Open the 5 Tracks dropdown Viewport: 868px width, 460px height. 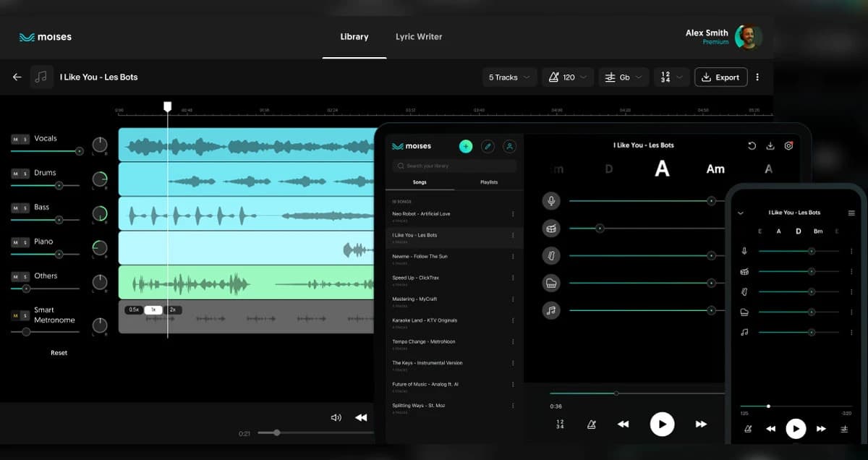point(509,77)
